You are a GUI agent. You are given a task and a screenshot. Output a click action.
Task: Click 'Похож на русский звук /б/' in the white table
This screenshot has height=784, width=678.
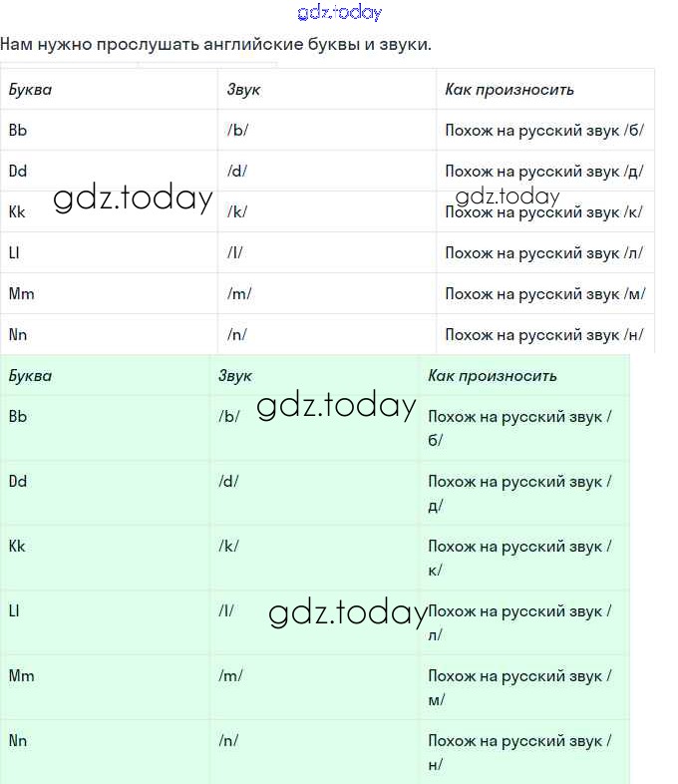544,130
